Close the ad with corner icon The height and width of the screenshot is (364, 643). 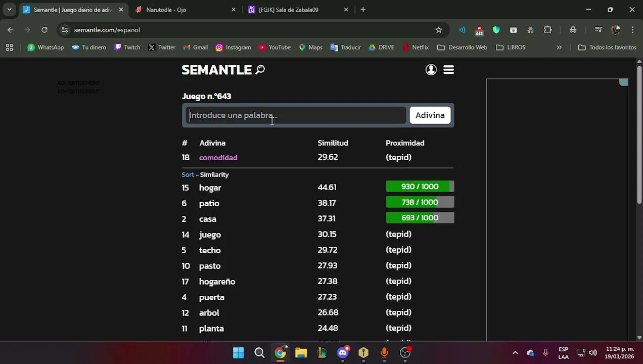[624, 82]
